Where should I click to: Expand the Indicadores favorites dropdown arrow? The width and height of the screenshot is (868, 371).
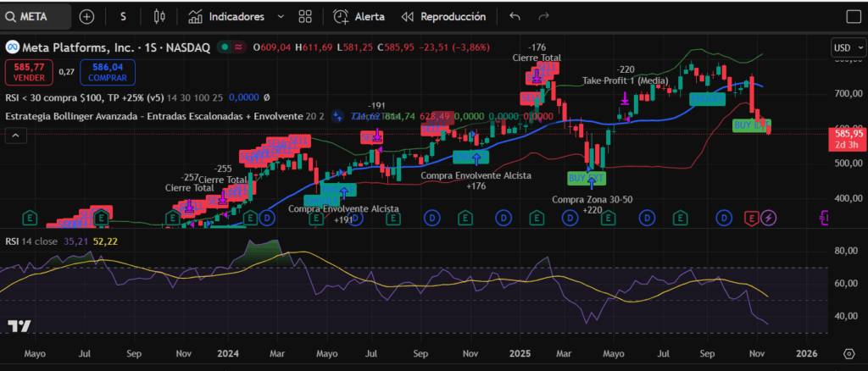pyautogui.click(x=281, y=16)
